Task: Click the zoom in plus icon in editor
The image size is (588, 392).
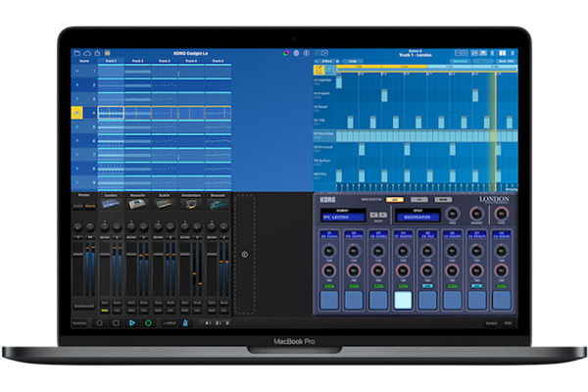Action: pyautogui.click(x=465, y=53)
